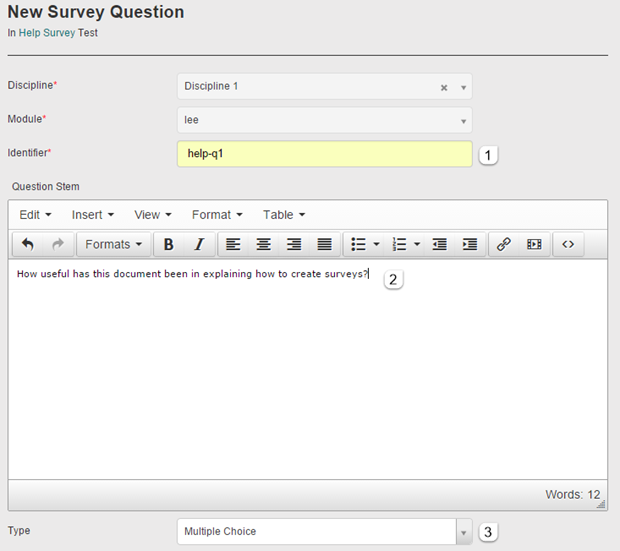Open the Formats dropdown
Image resolution: width=620 pixels, height=551 pixels.
tap(113, 245)
